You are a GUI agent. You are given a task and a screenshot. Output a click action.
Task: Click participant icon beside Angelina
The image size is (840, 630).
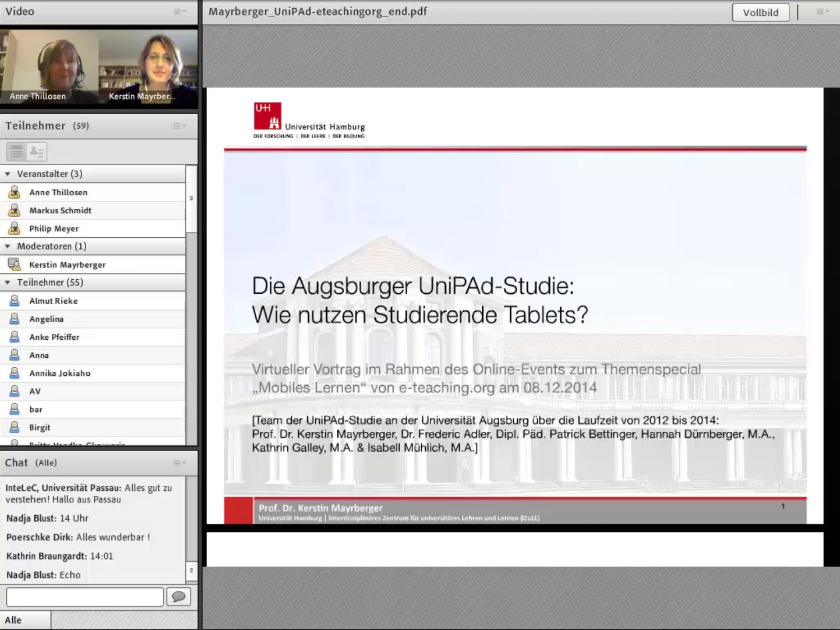click(15, 319)
